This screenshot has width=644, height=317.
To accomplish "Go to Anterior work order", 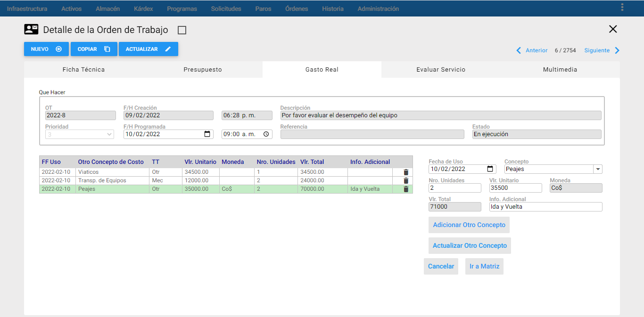I will [x=537, y=50].
